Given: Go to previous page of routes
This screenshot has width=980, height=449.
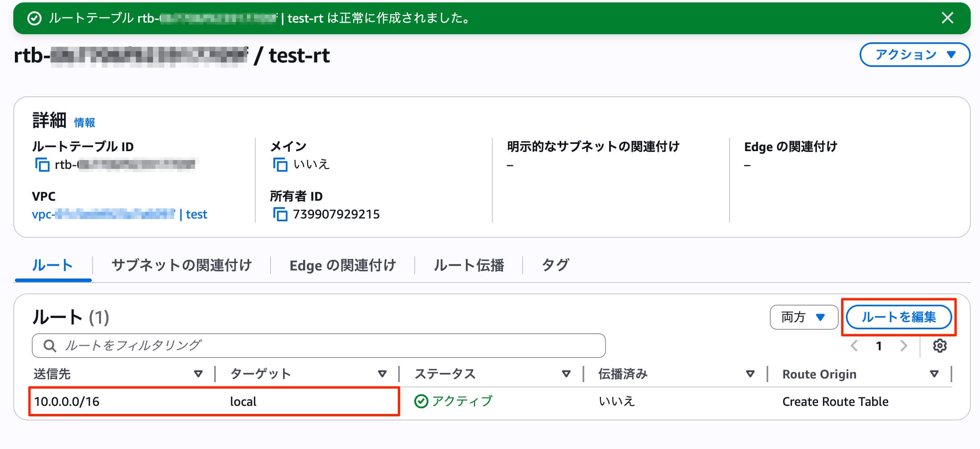Looking at the screenshot, I should pyautogui.click(x=854, y=345).
